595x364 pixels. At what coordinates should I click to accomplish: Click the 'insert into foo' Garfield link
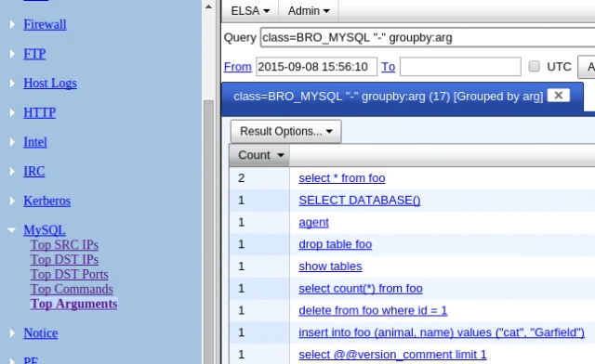442,332
